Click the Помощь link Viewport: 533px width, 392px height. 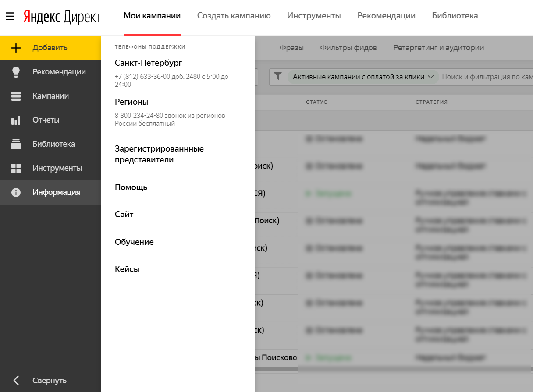click(131, 187)
